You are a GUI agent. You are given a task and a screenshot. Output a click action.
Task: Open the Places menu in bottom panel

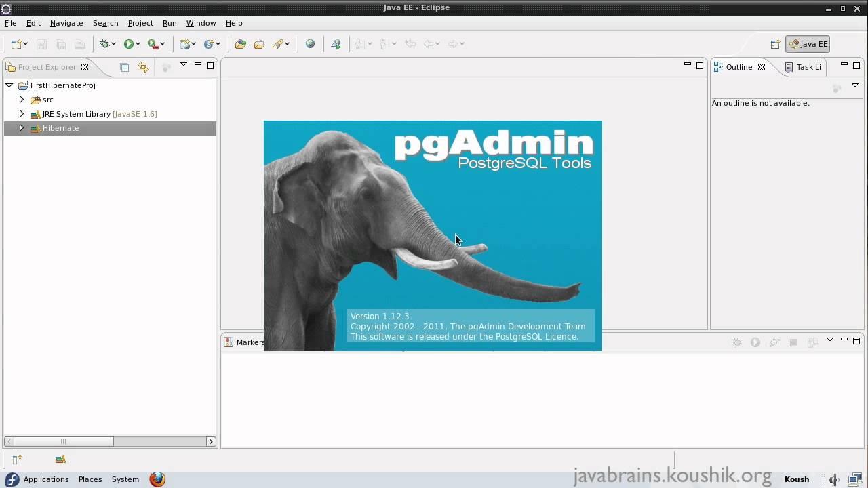point(90,479)
